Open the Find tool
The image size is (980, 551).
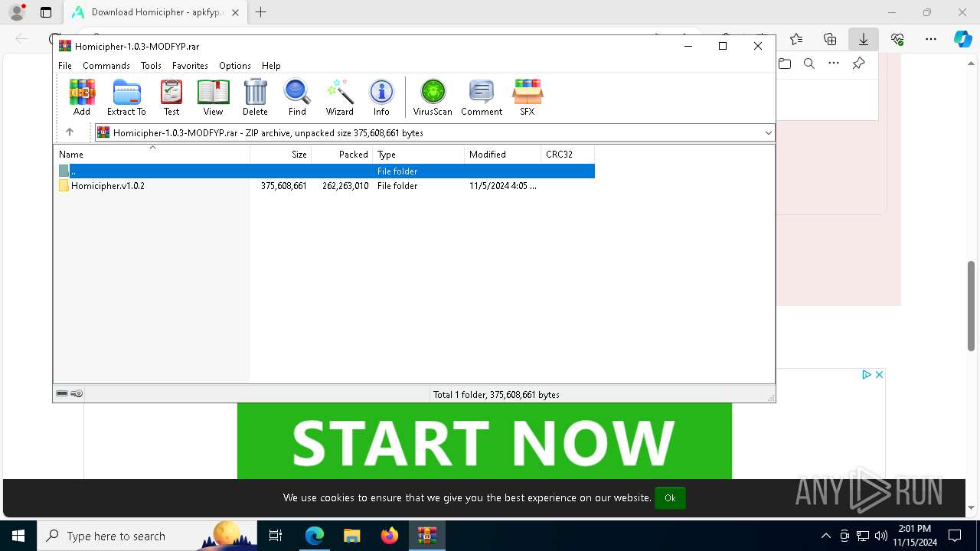(x=297, y=97)
